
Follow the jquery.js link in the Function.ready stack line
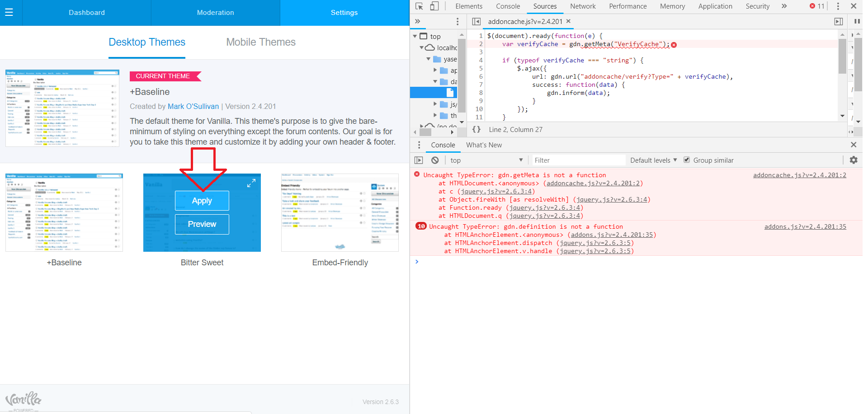544,207
